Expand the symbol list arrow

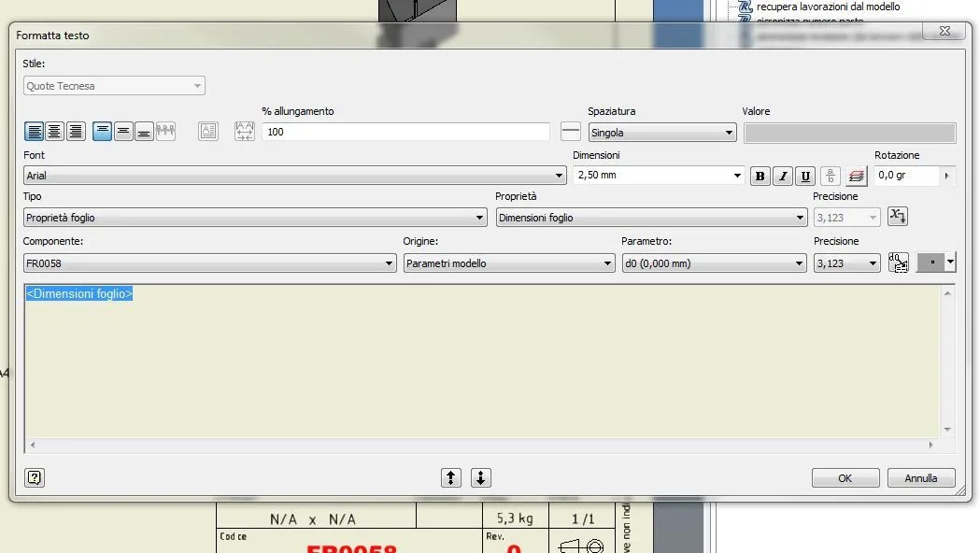pos(951,262)
